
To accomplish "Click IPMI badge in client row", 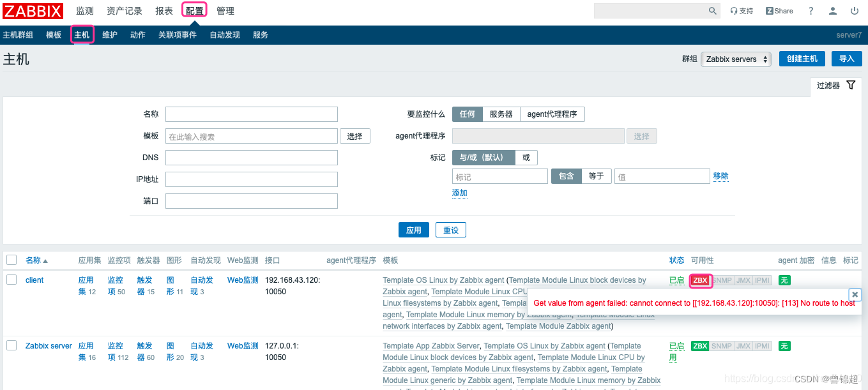I will click(x=763, y=280).
